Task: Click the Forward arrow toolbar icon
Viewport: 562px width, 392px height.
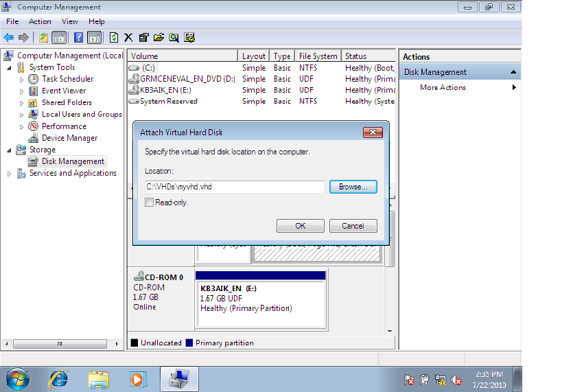Action: click(x=23, y=37)
